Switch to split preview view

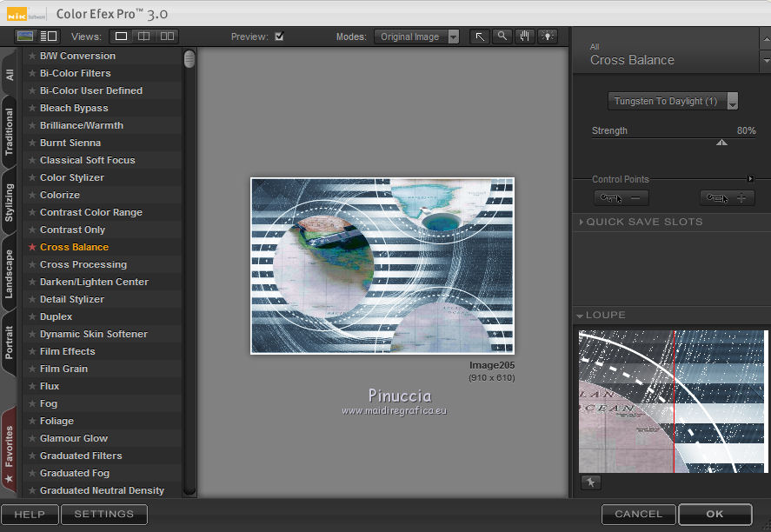tap(144, 37)
